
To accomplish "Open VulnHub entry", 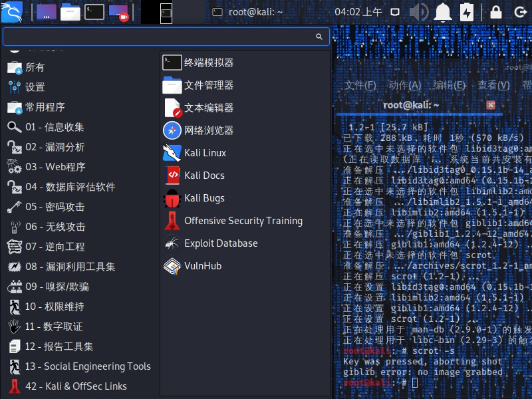I will click(245, 266).
